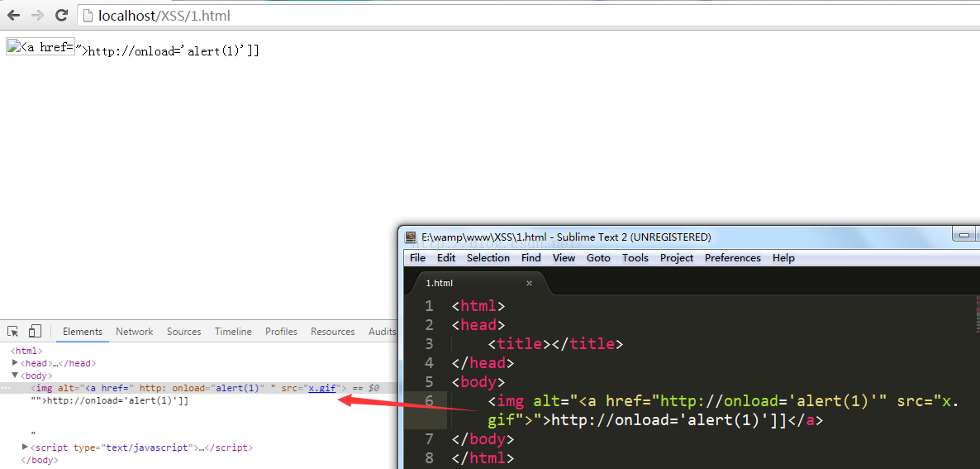Close the 1.html tab in Sublime Text
This screenshot has height=469, width=980.
[529, 283]
